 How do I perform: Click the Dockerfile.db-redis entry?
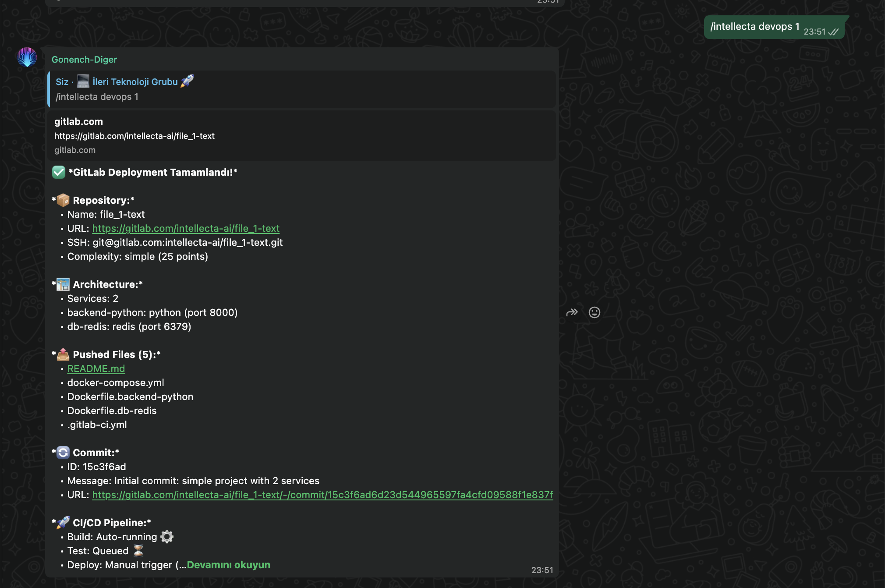[112, 411]
